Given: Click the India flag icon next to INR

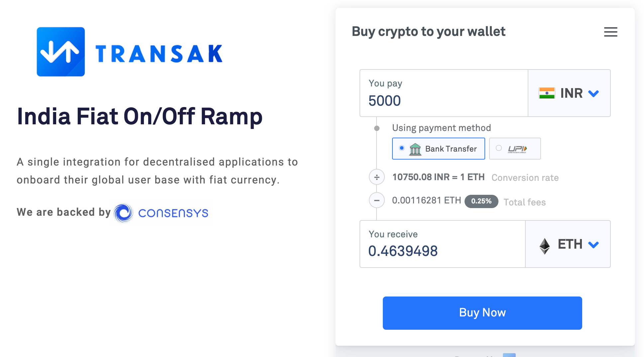Looking at the screenshot, I should click(547, 93).
